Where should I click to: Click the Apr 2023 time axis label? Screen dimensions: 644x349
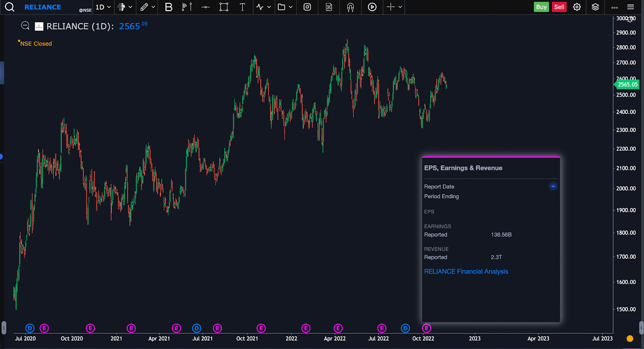tap(538, 339)
